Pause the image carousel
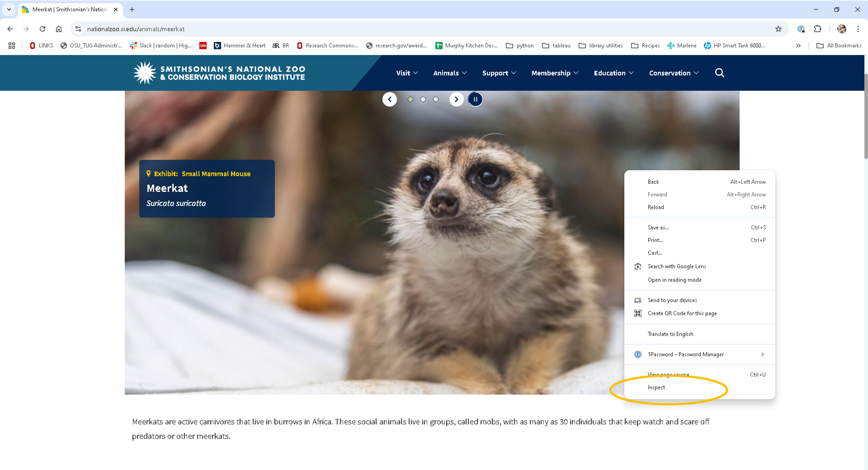 pos(475,99)
